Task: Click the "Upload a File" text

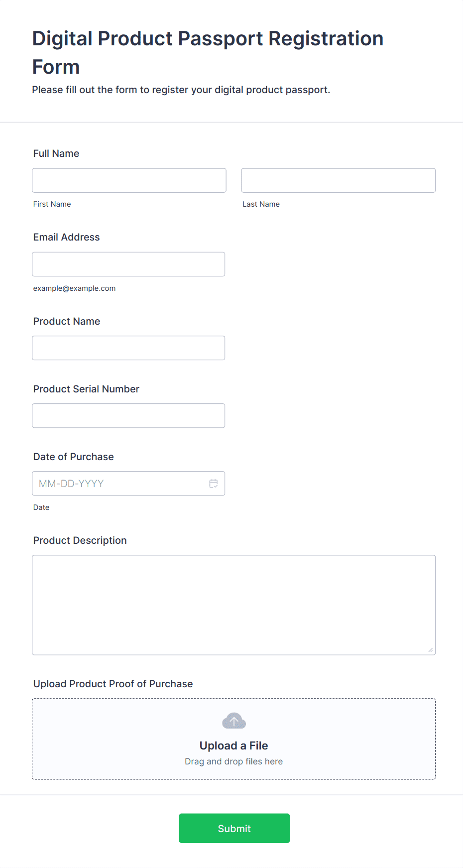Action: (x=233, y=745)
